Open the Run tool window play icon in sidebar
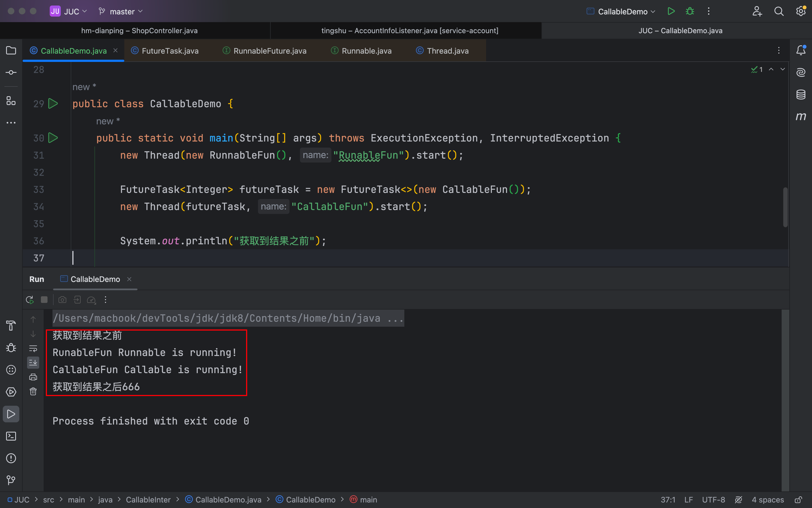This screenshot has width=812, height=508. tap(11, 414)
